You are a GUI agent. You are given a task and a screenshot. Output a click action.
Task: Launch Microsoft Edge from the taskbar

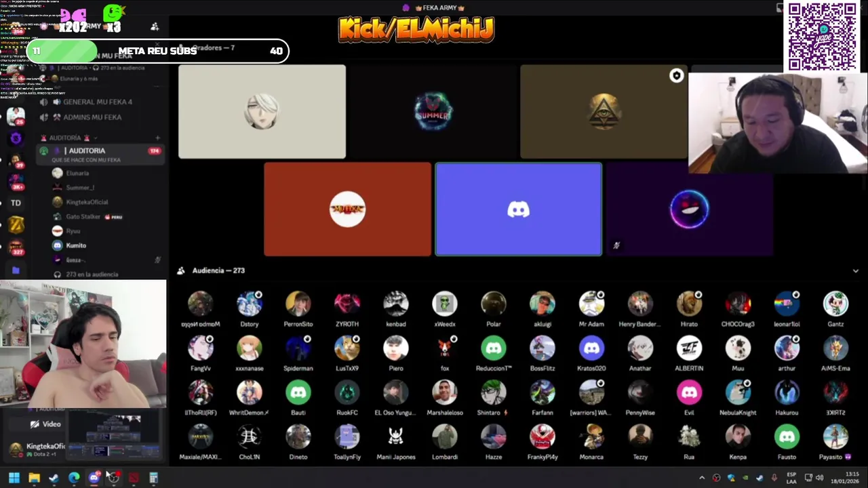pos(74,478)
